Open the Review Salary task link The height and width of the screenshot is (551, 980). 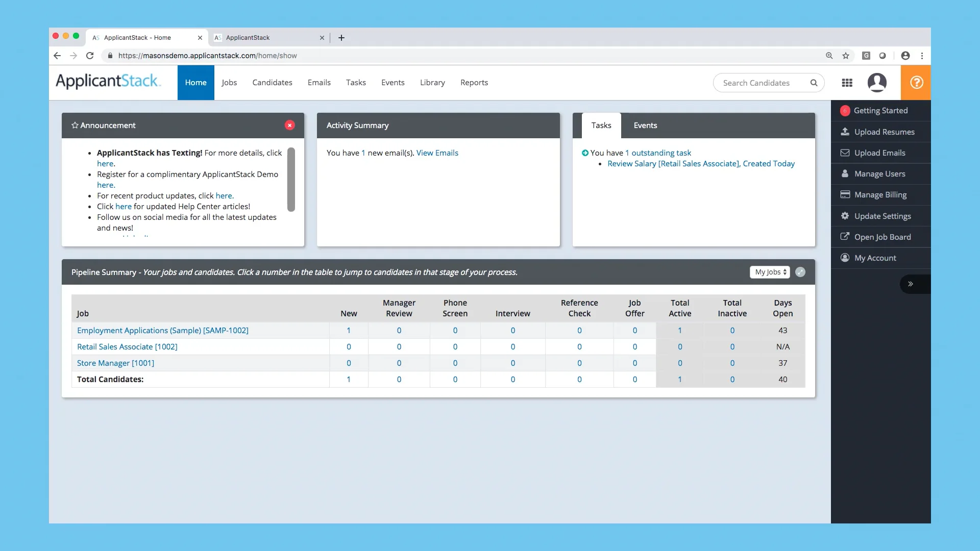pyautogui.click(x=701, y=164)
